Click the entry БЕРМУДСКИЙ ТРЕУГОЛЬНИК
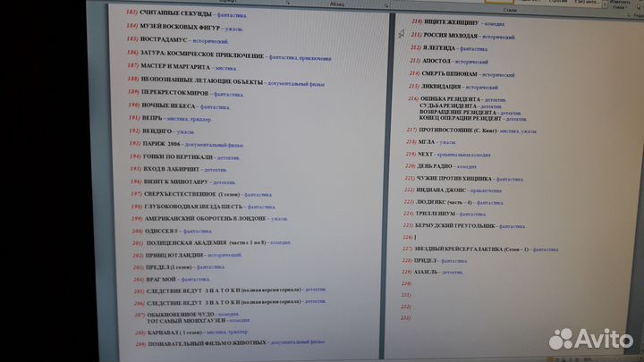This screenshot has height=362, width=644. click(458, 226)
